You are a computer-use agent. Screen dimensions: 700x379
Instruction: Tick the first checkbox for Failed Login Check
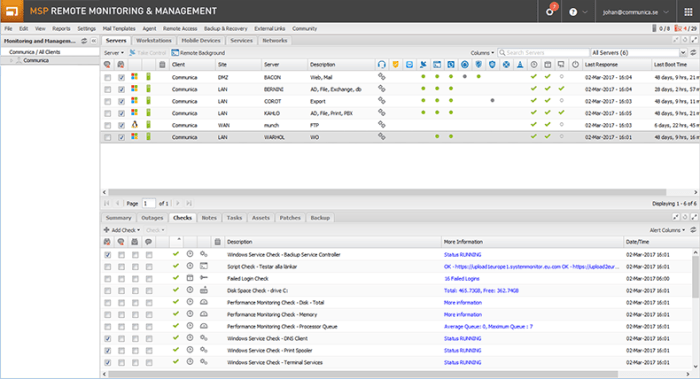(108, 279)
